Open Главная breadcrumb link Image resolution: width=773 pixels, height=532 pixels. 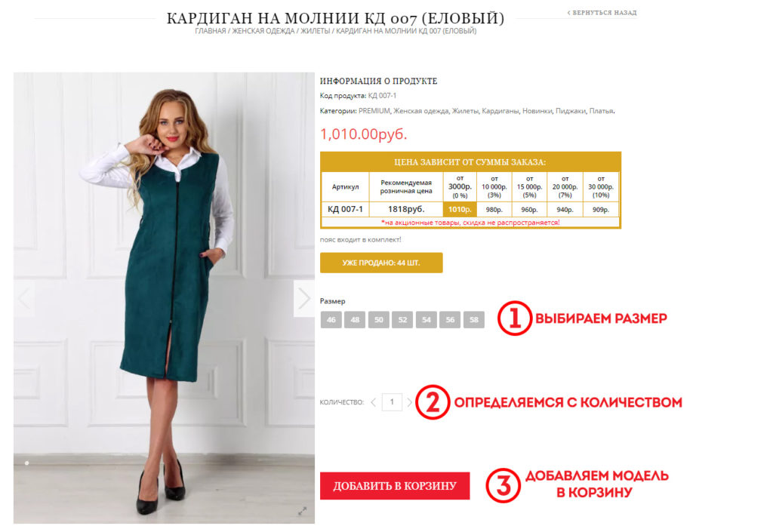(x=211, y=31)
